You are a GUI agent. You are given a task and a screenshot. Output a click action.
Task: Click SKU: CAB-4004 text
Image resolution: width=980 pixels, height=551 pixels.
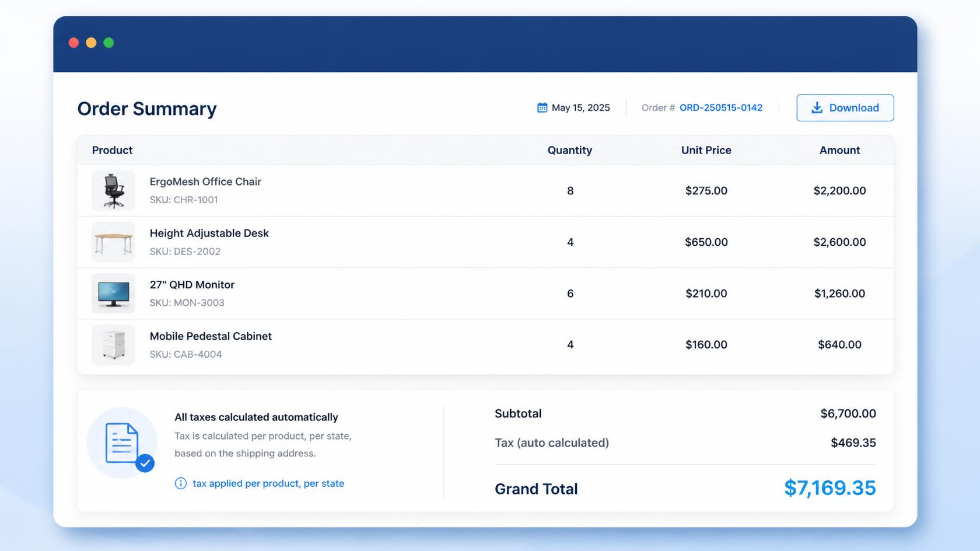click(x=185, y=354)
